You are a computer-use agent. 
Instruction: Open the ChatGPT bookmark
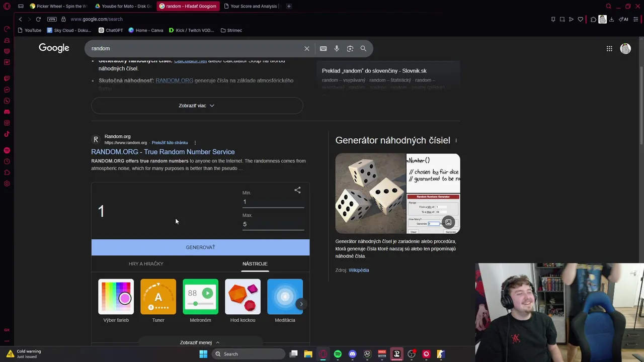click(111, 30)
